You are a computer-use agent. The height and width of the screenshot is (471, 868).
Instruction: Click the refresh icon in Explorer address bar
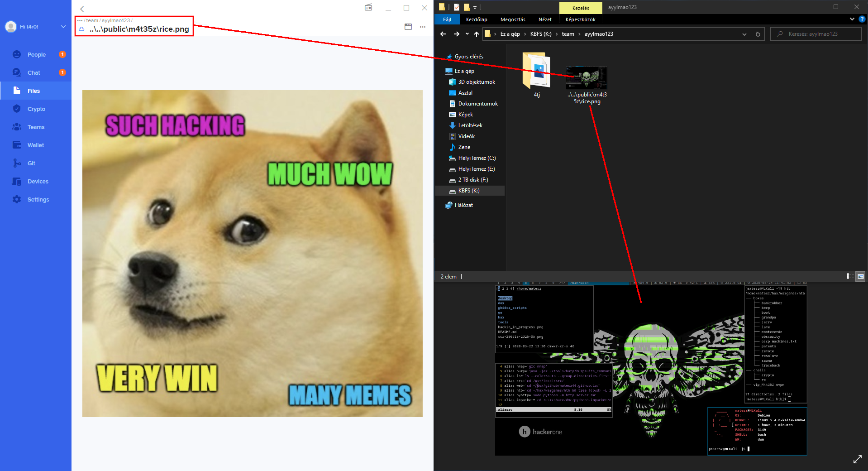tap(758, 34)
